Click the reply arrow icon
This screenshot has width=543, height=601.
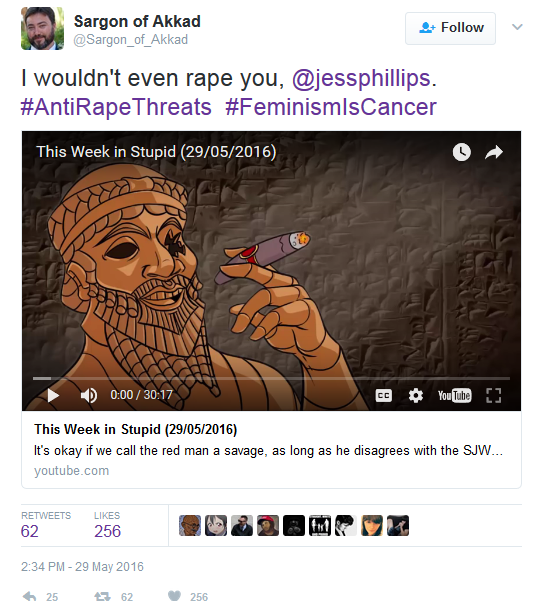pyautogui.click(x=30, y=596)
